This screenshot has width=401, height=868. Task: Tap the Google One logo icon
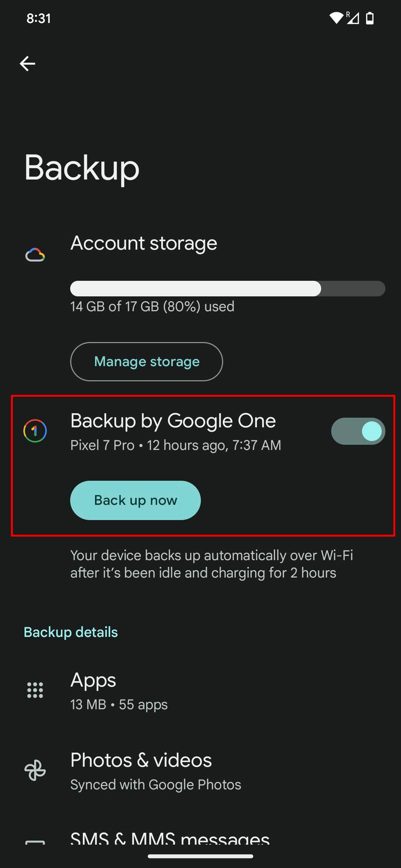tap(35, 431)
